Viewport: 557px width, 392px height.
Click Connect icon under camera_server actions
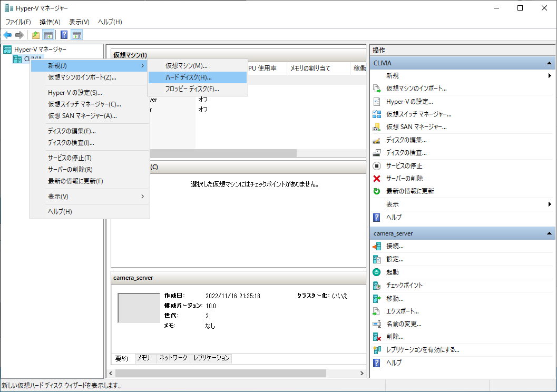[377, 246]
